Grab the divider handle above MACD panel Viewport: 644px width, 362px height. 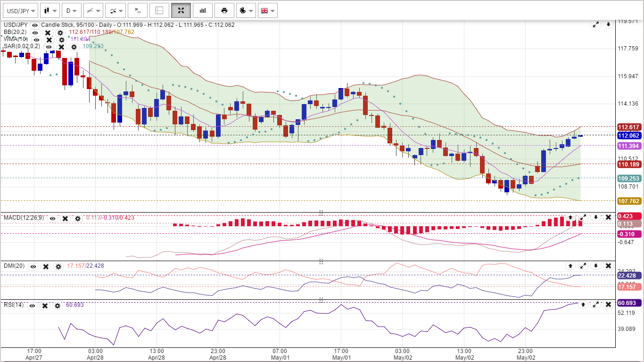coord(321,213)
